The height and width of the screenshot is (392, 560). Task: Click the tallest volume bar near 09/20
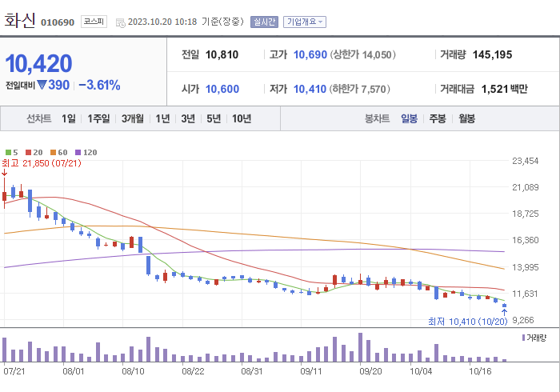360,347
